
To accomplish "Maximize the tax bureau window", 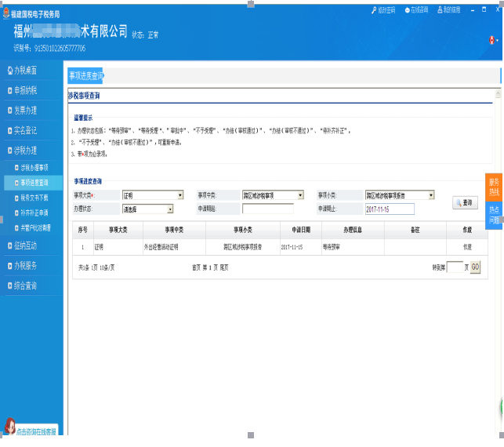I will coord(484,9).
